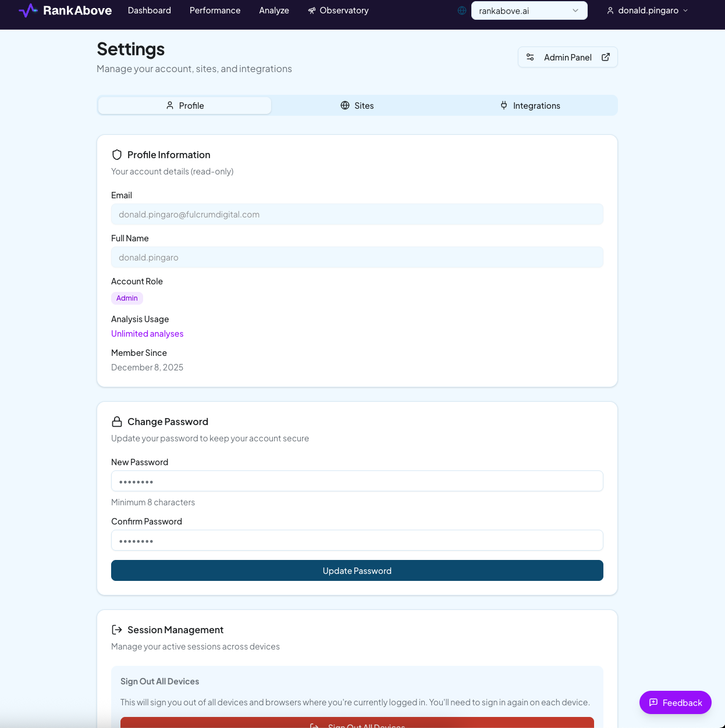Click the lock icon by Change Password

click(x=117, y=422)
